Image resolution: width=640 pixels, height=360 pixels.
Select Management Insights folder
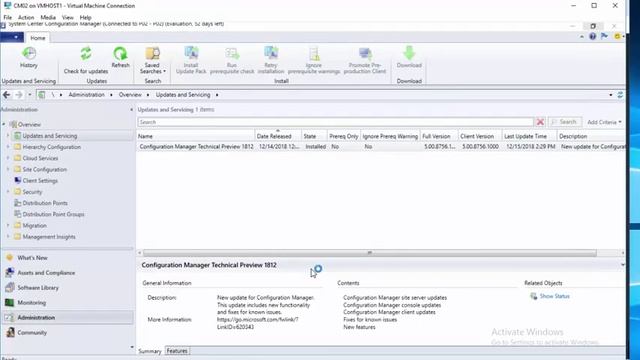(49, 237)
